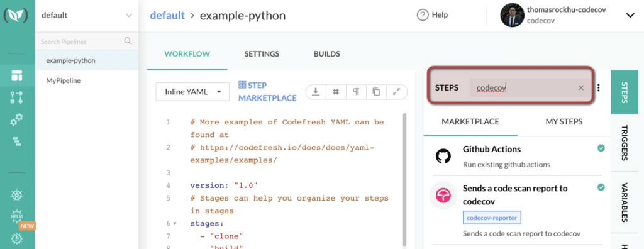This screenshot has width=644, height=249.
Task: Click the "clone" stage line in editor
Action: (x=222, y=236)
